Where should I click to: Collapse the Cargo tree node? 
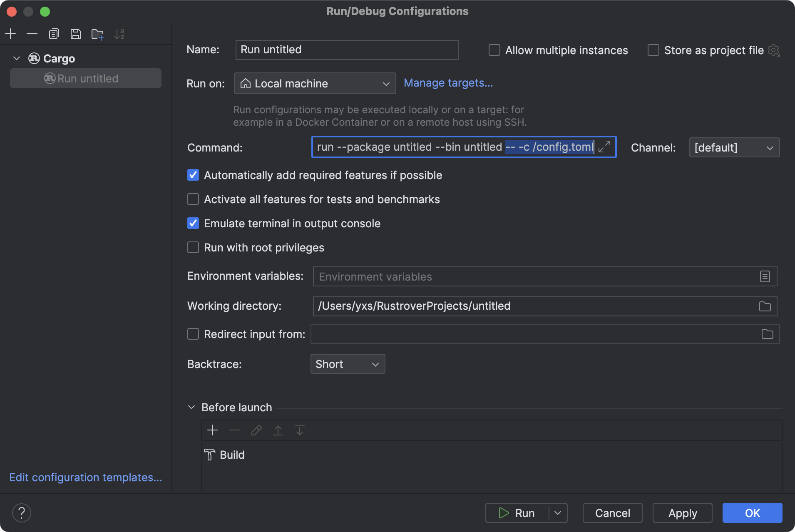tap(17, 58)
